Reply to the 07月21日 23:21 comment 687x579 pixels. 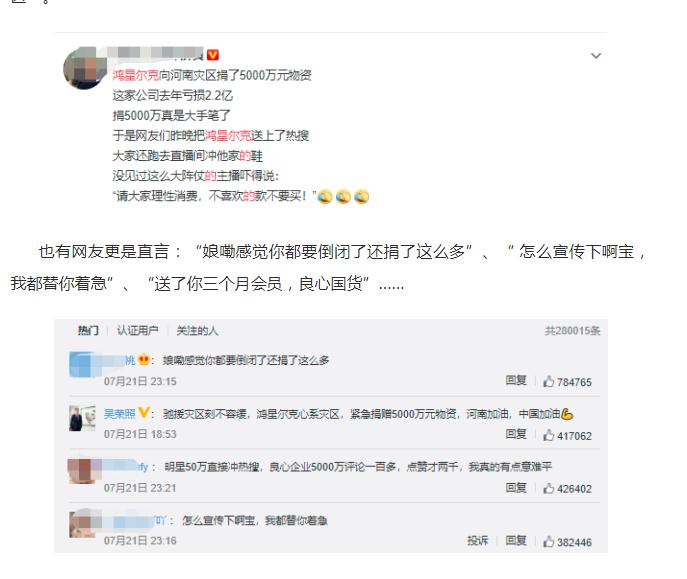click(516, 487)
